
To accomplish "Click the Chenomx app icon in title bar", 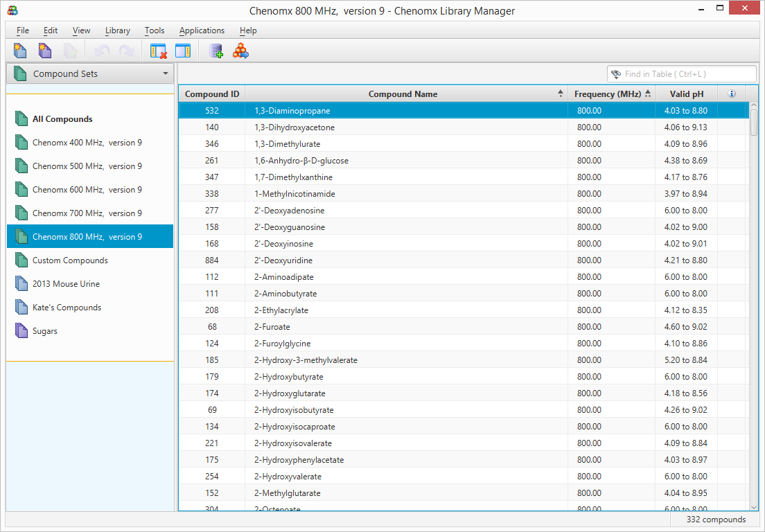I will 12,10.
